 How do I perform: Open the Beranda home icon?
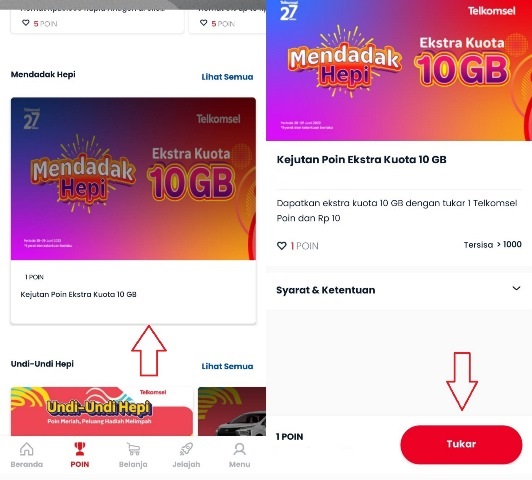pos(26,449)
